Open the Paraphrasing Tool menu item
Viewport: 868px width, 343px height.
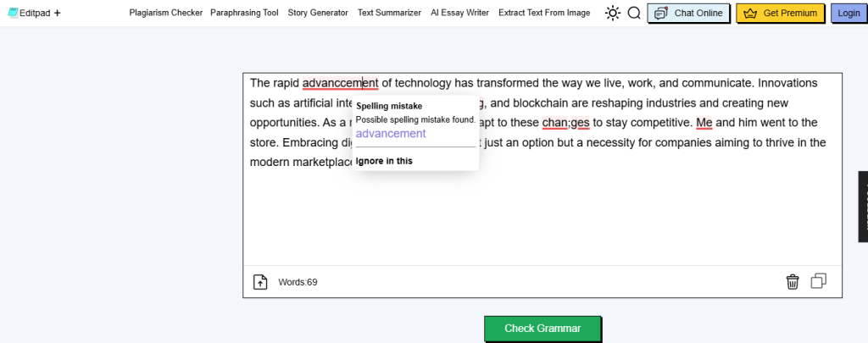(244, 13)
